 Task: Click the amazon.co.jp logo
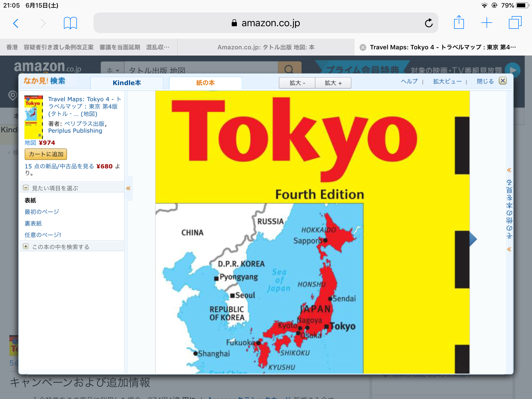tap(48, 67)
